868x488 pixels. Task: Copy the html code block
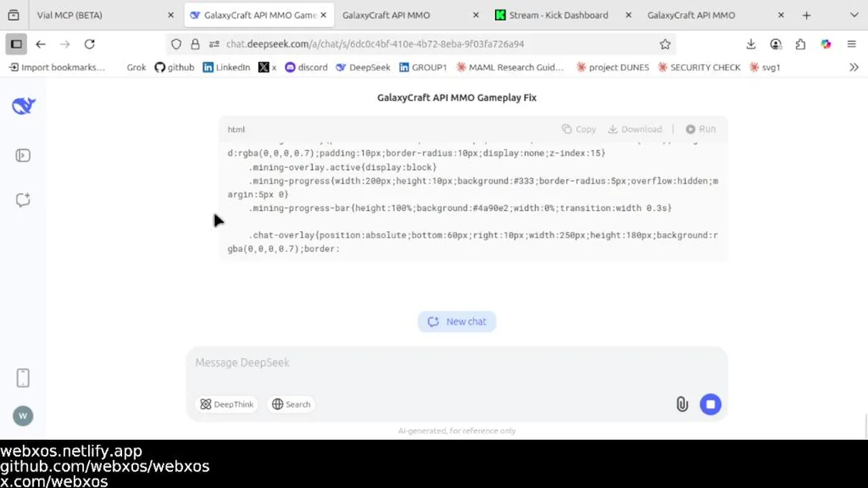tap(578, 129)
